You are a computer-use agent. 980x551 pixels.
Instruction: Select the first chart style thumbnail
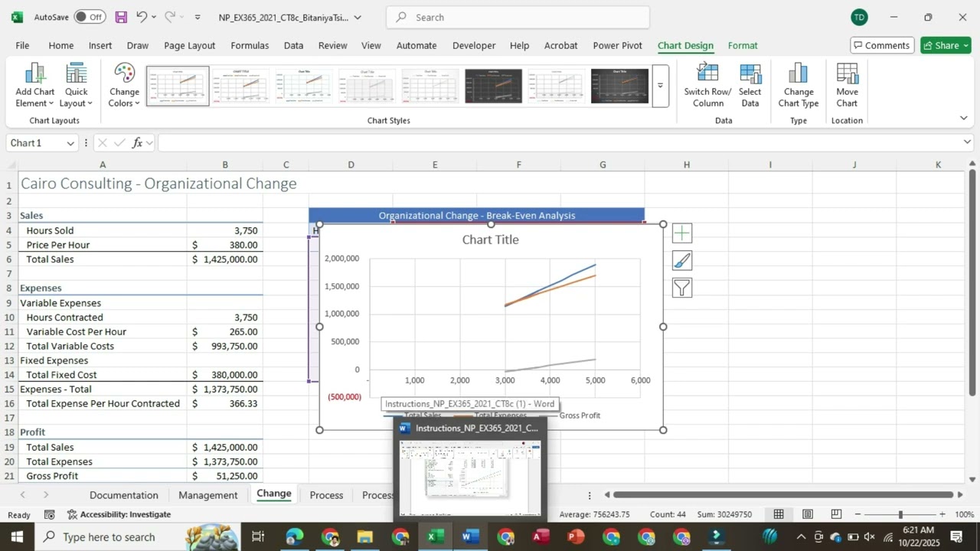pos(178,86)
